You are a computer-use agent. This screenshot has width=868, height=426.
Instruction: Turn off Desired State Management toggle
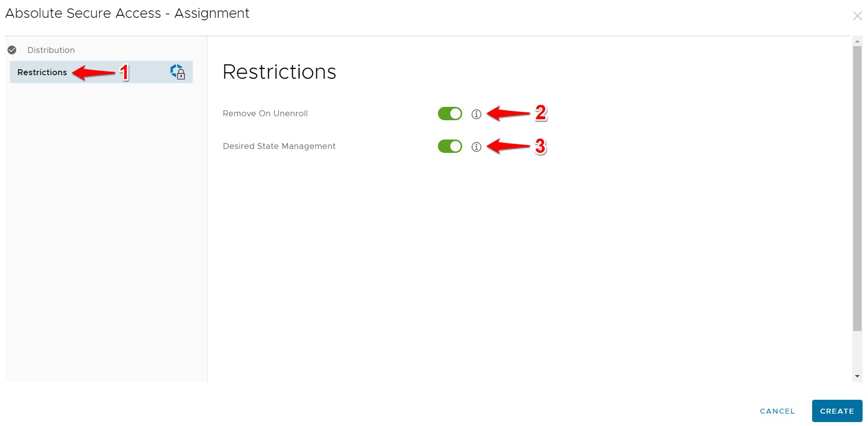pos(450,146)
